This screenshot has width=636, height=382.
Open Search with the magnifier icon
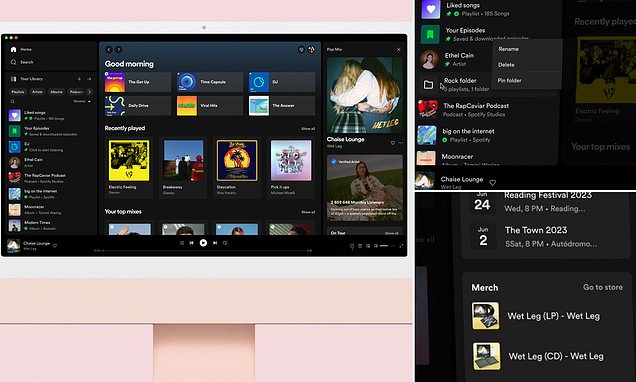(13, 62)
